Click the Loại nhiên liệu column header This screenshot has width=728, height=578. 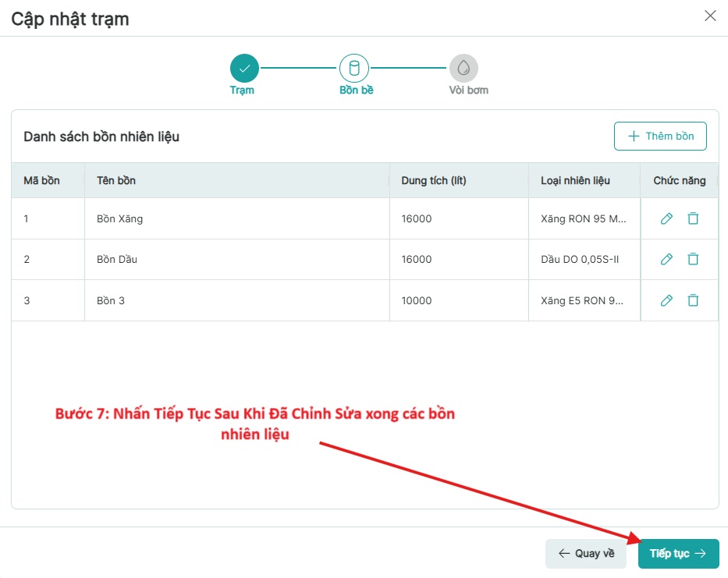click(x=576, y=180)
